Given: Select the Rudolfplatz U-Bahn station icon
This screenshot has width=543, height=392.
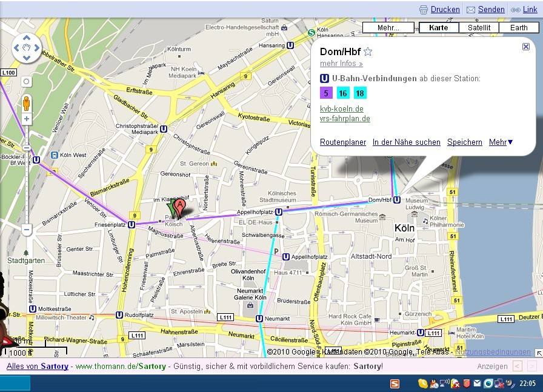Looking at the screenshot, I should [x=119, y=315].
